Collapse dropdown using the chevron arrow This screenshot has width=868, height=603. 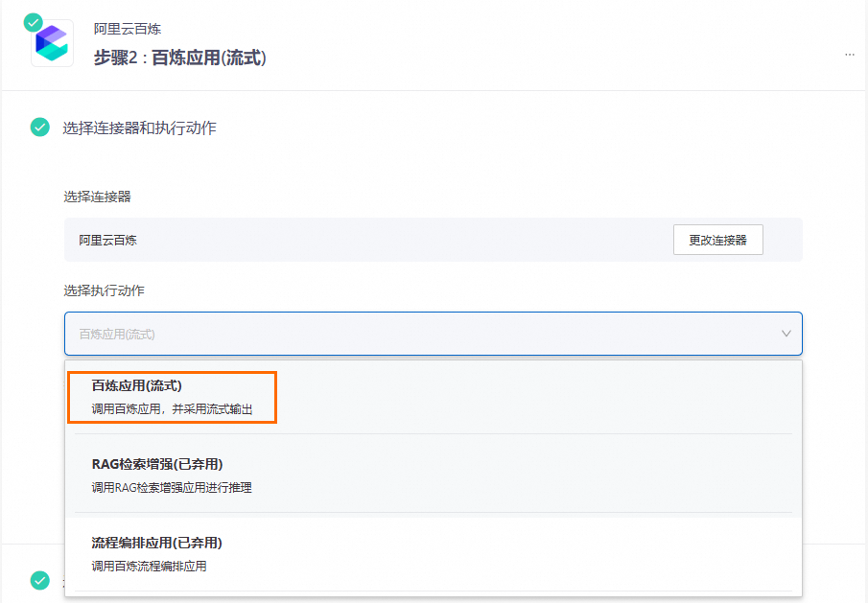coord(786,334)
